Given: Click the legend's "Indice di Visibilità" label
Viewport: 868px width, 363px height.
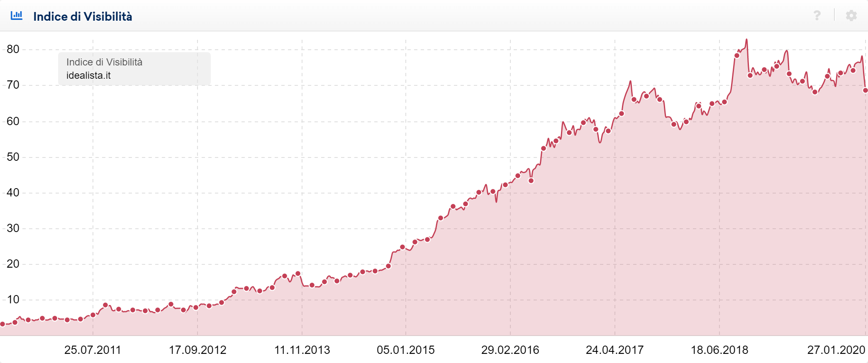Looking at the screenshot, I should pos(104,62).
